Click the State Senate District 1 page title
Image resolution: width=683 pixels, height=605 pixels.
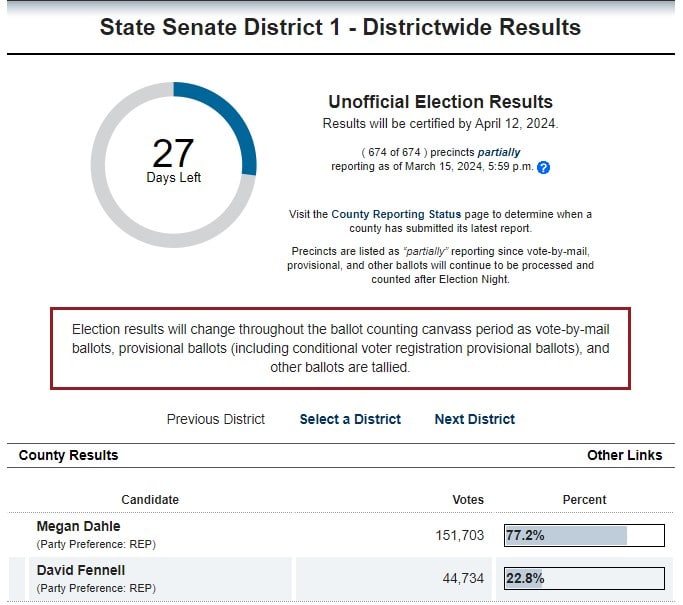340,27
